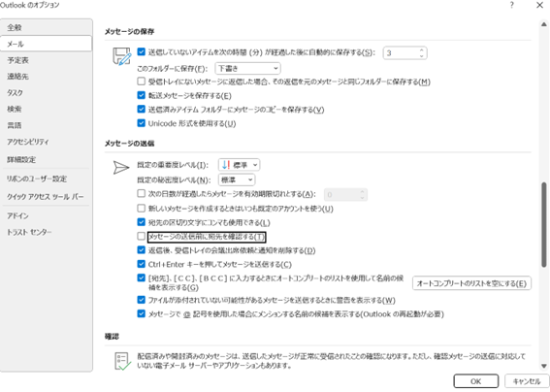Open the 下書き folder dropdown
Viewport: 550px width, 392px height.
coord(247,68)
